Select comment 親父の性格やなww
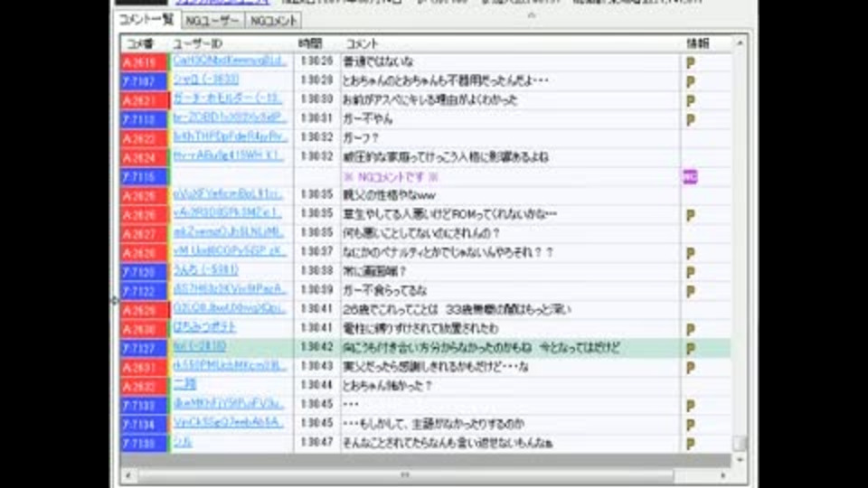 coord(389,196)
